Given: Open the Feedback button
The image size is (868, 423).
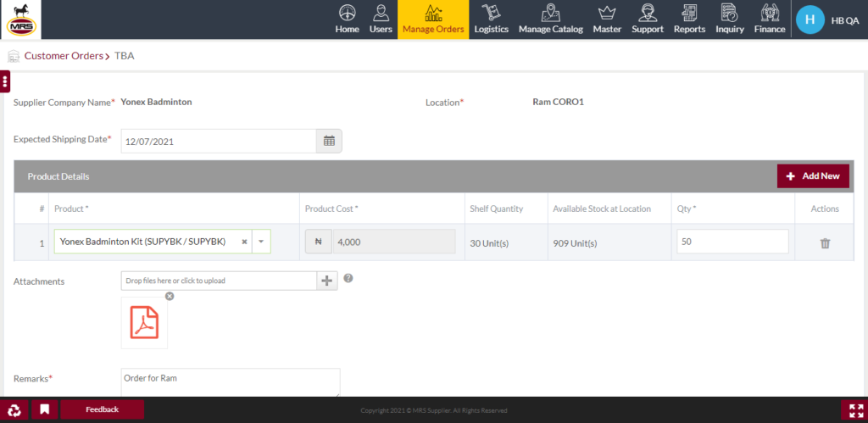Looking at the screenshot, I should pos(102,409).
